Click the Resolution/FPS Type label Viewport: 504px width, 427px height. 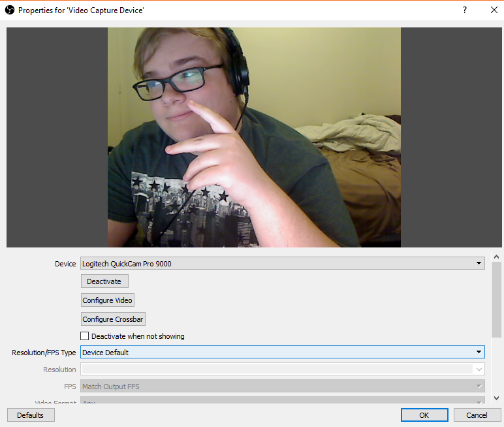tap(44, 353)
